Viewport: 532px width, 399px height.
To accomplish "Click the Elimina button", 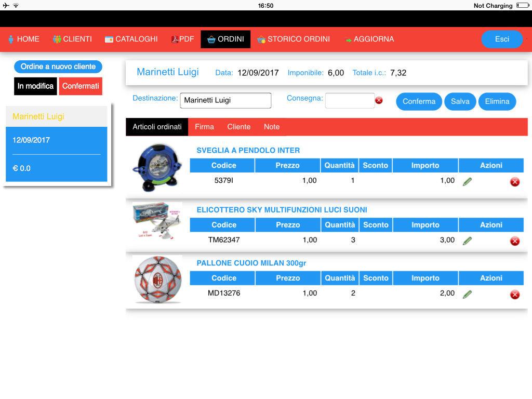I will coord(497,101).
